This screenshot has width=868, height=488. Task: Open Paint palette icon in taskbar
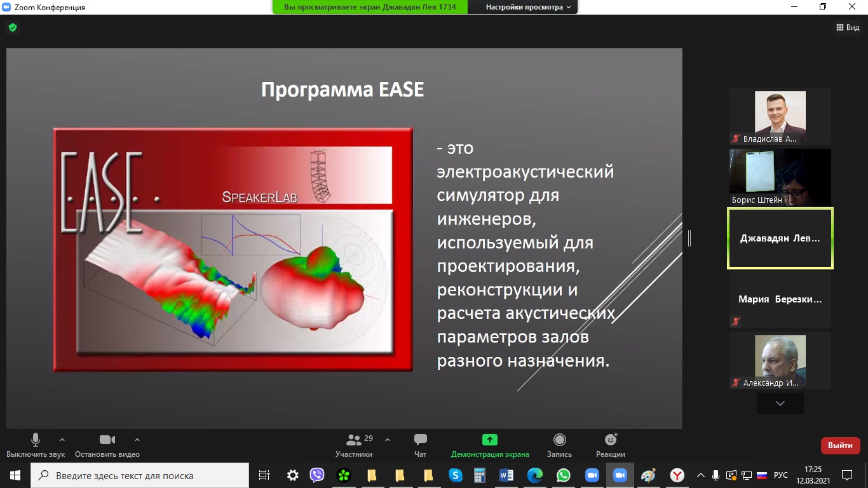click(x=648, y=475)
